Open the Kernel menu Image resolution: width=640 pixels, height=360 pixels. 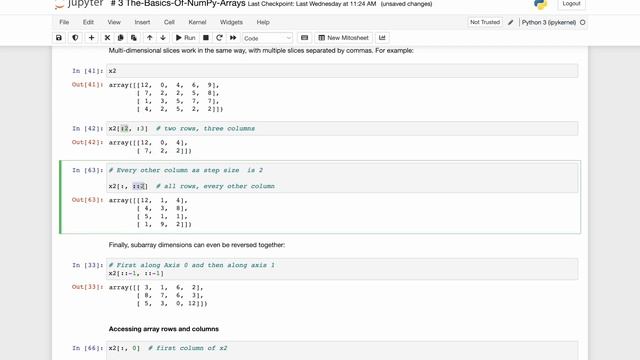point(197,22)
